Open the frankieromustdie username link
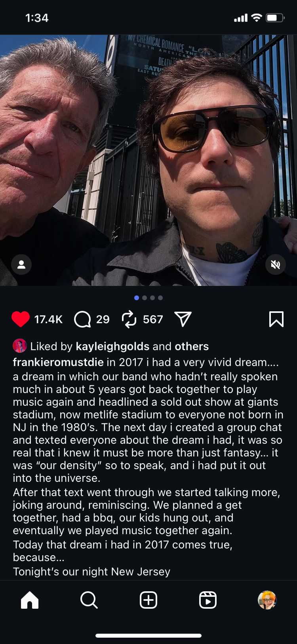The width and height of the screenshot is (297, 644). tap(58, 362)
